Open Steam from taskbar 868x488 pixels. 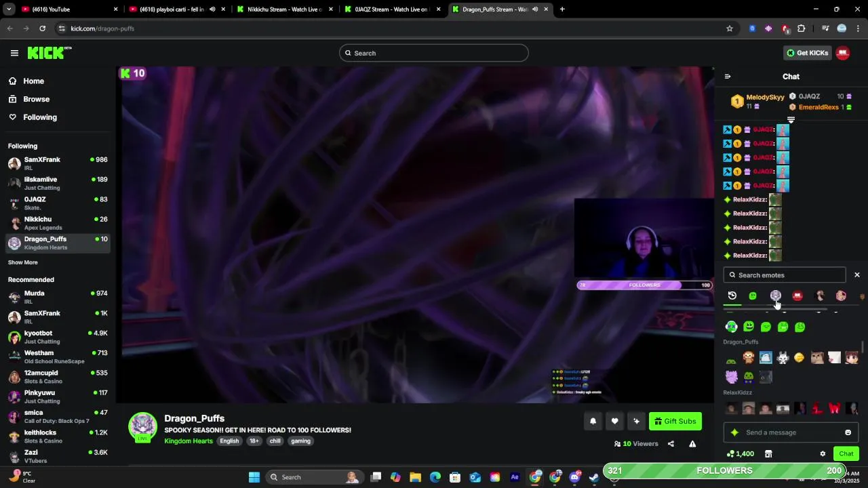tap(594, 477)
